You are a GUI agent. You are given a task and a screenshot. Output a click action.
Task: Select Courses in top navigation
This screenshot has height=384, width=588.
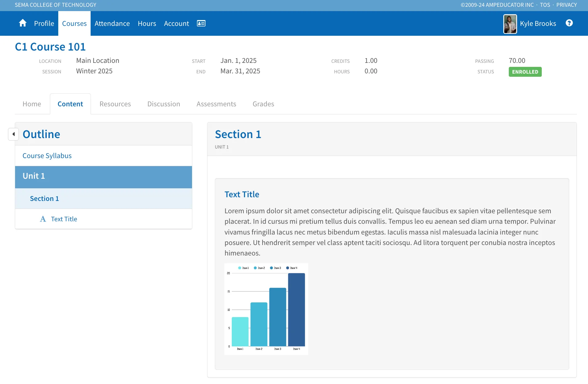pyautogui.click(x=74, y=23)
